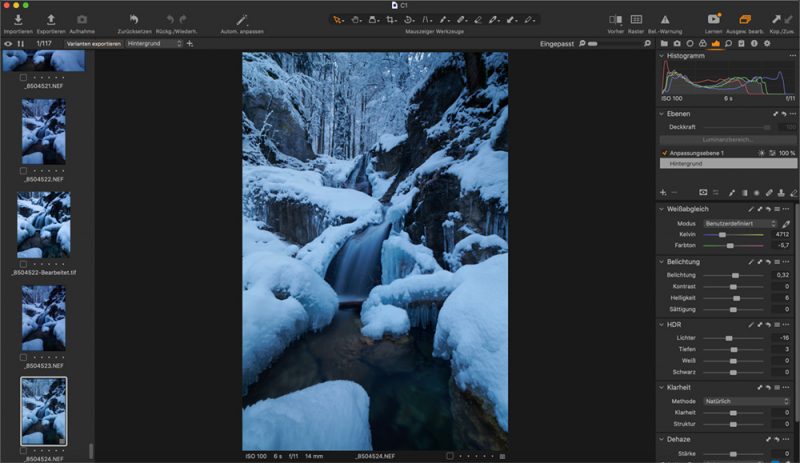Image resolution: width=800 pixels, height=463 pixels.
Task: Click the Farbton slider handle
Action: click(x=730, y=246)
